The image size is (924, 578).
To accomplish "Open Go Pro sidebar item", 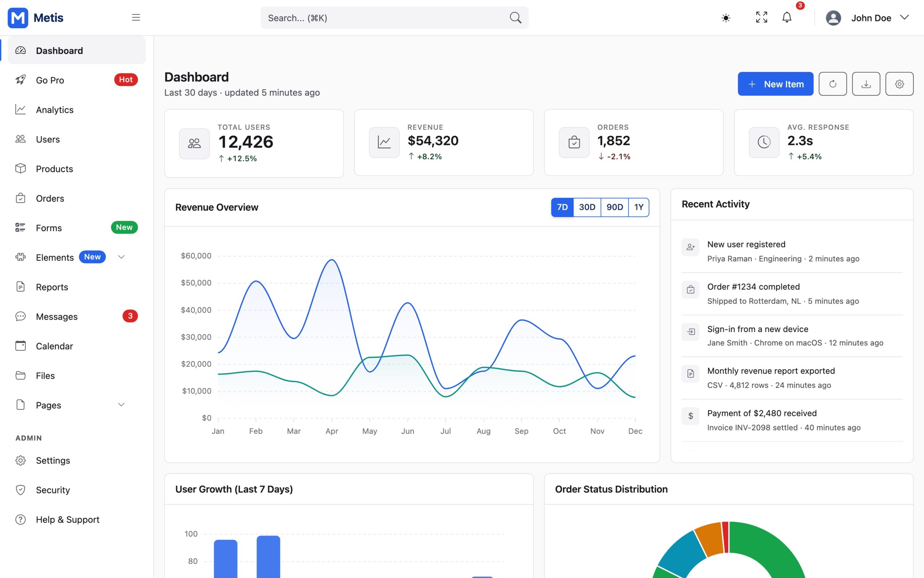I will point(77,80).
